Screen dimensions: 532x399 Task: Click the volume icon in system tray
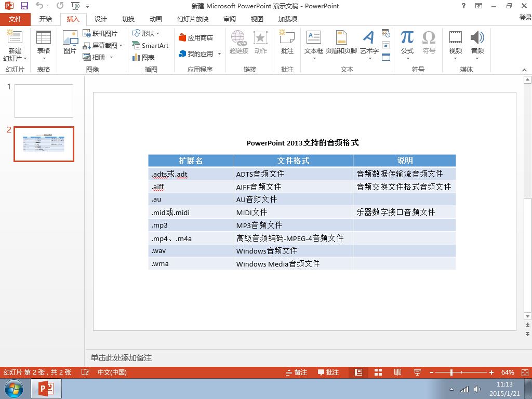(x=477, y=389)
